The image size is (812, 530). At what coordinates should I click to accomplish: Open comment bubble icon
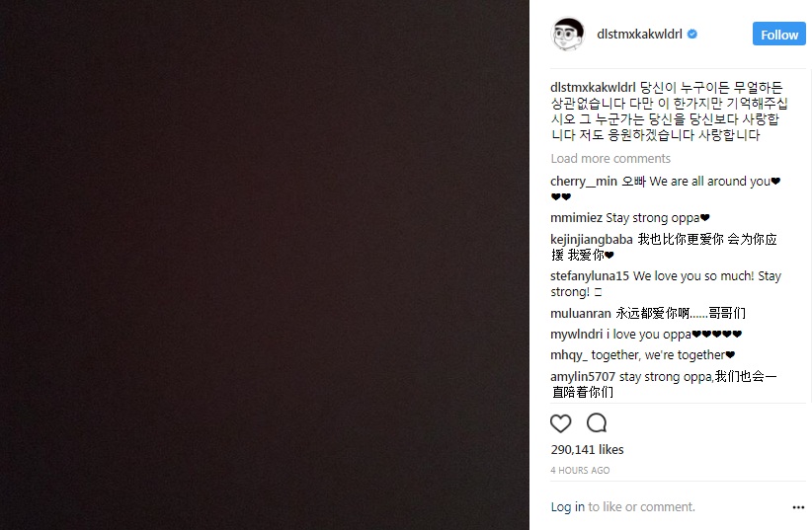point(597,422)
